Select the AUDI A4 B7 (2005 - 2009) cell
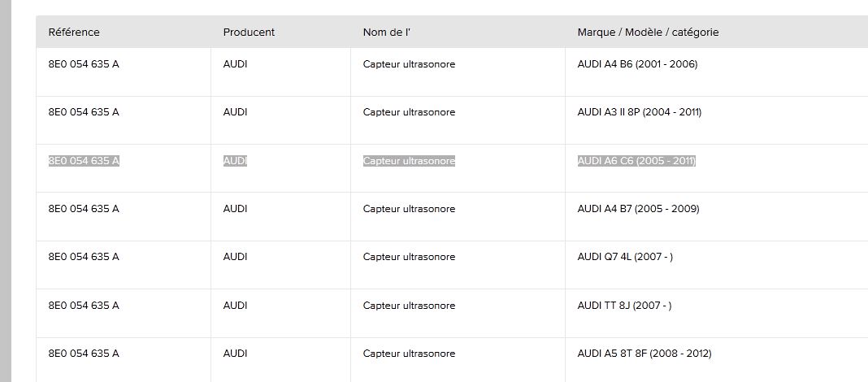Screen dimensions: 868x382 coord(638,209)
